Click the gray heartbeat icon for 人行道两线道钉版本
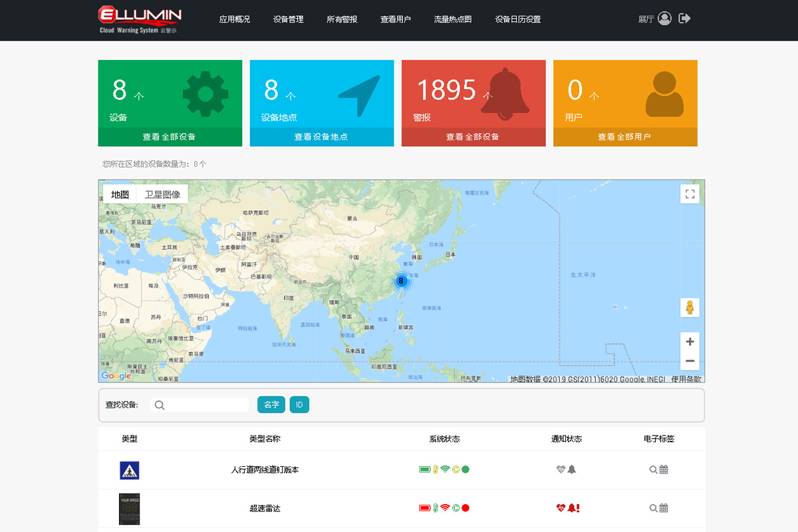 (561, 469)
